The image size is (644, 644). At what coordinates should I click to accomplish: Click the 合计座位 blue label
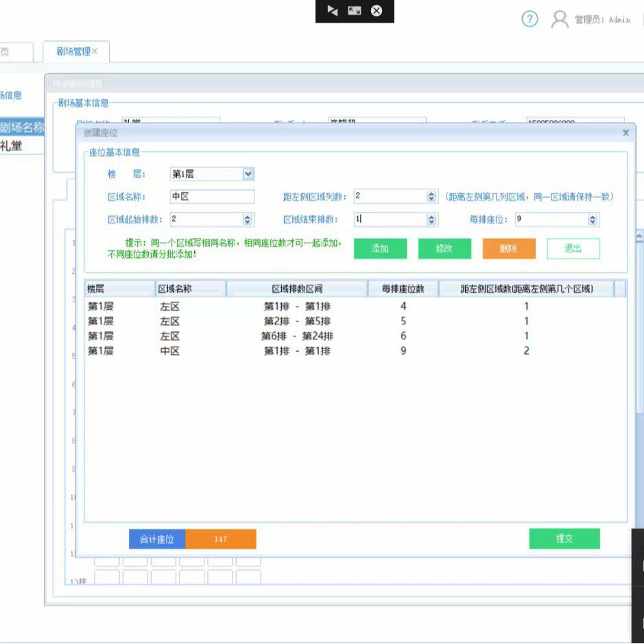157,539
